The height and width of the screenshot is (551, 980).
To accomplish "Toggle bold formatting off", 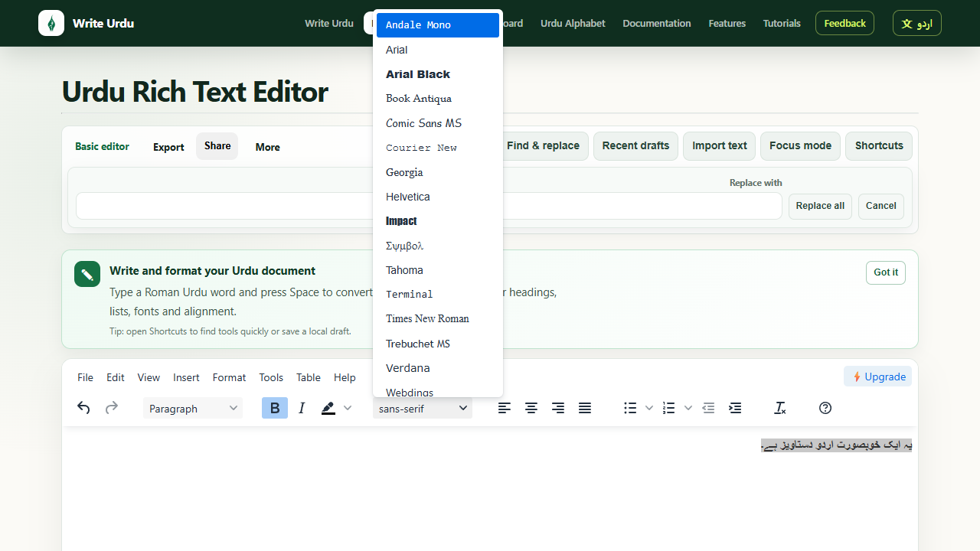I will (275, 408).
